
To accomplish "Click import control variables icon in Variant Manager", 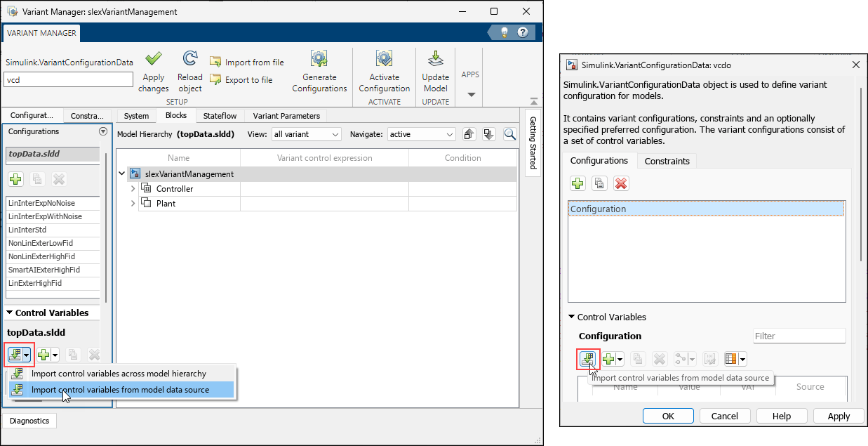I will 15,355.
